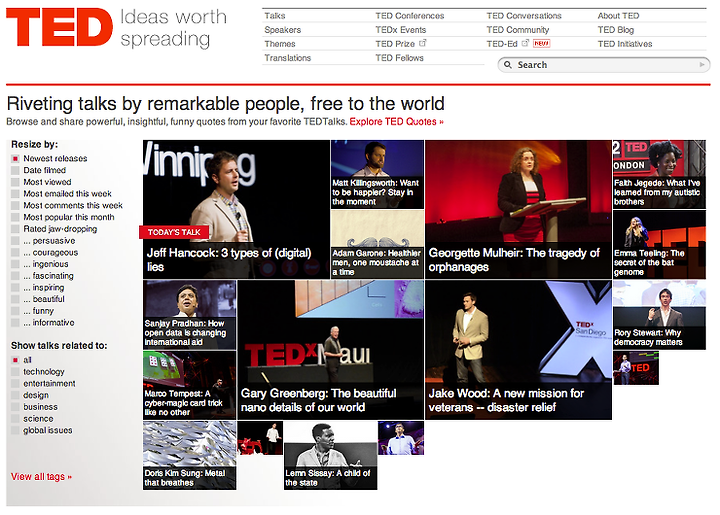The image size is (720, 515).
Task: Go to TED Conferences
Action: click(x=410, y=16)
